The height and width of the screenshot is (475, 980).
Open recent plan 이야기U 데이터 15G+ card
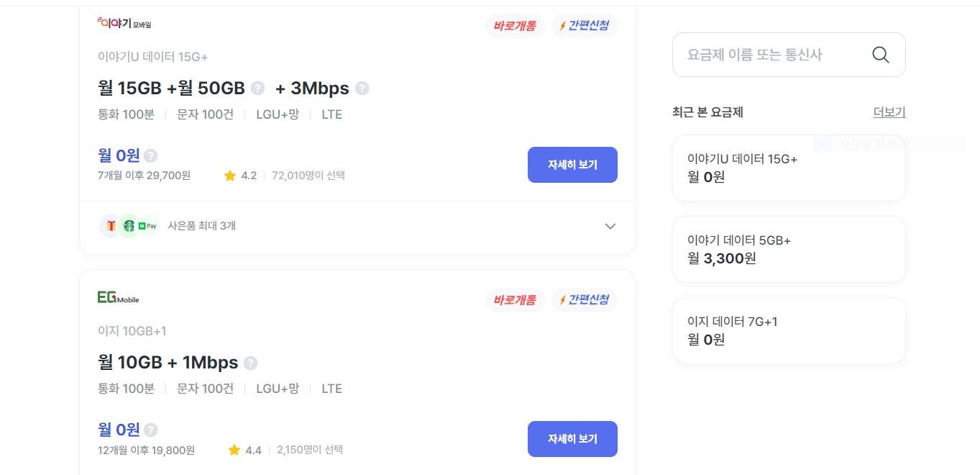[x=788, y=168]
